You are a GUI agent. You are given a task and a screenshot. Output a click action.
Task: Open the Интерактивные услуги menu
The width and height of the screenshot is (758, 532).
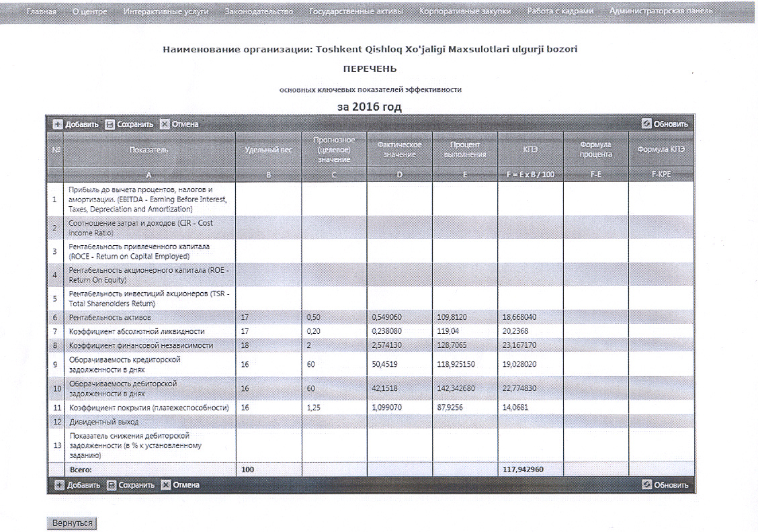pos(166,12)
